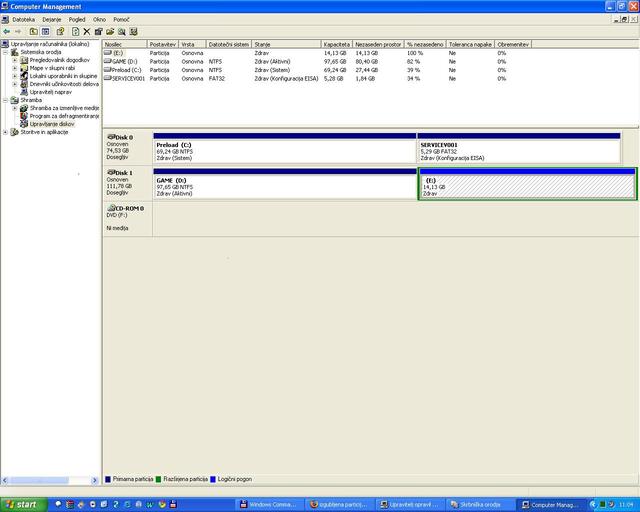
Task: Click the Primarna particija legend swatch
Action: (108, 479)
